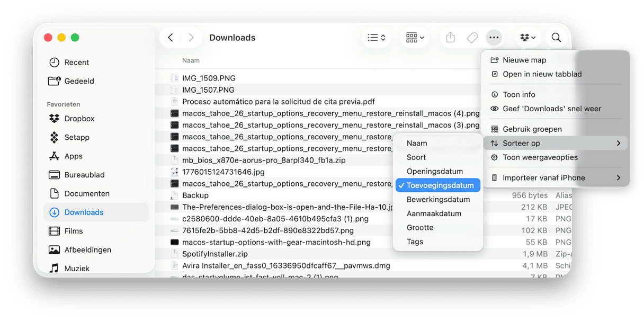Toggle Gebruik groepen in the menu

click(555, 129)
